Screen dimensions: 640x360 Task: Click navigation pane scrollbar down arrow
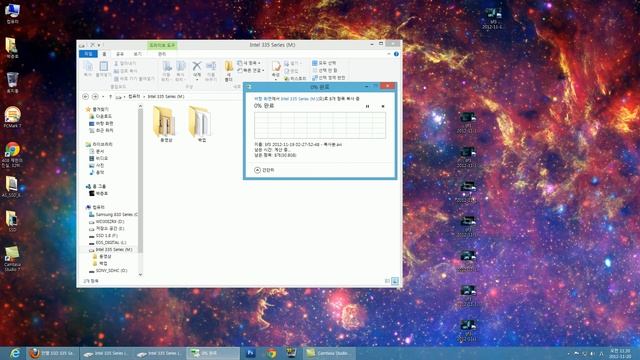(140, 275)
